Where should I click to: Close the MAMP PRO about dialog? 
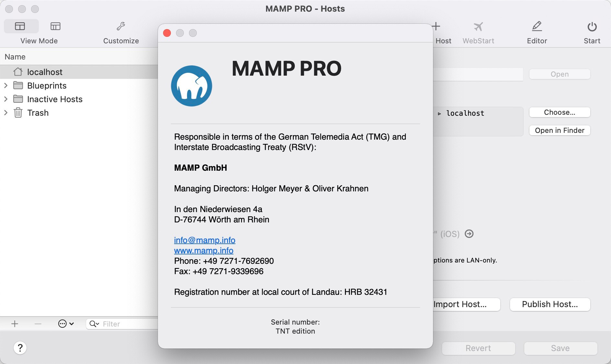167,33
